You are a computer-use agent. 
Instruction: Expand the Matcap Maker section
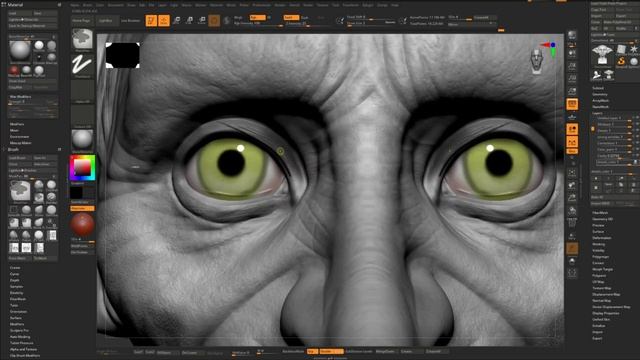(20, 143)
